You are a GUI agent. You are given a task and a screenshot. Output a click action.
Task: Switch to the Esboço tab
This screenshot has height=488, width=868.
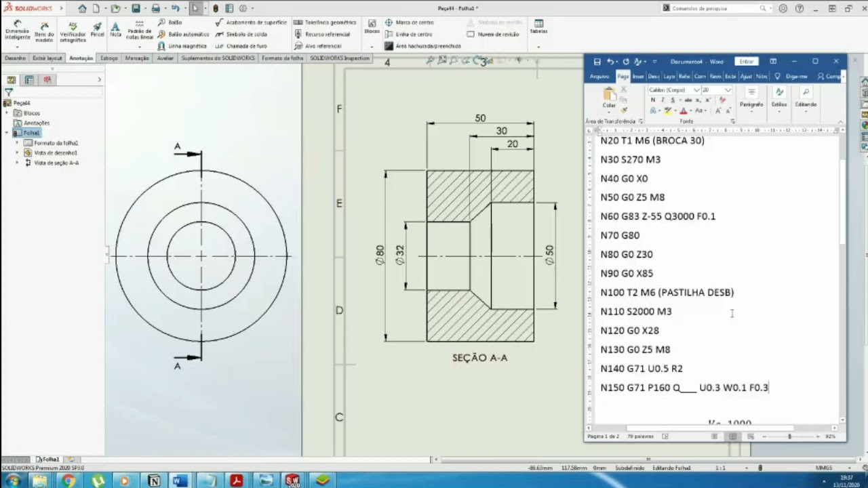click(x=109, y=58)
